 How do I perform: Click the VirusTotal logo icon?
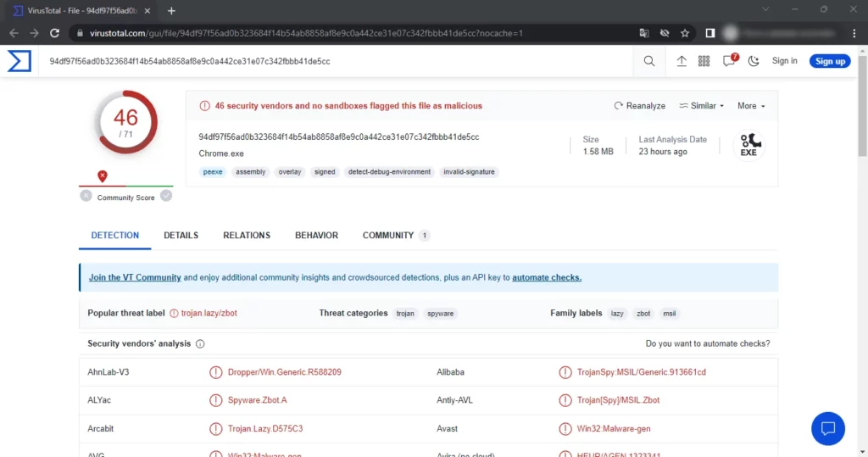(x=19, y=61)
